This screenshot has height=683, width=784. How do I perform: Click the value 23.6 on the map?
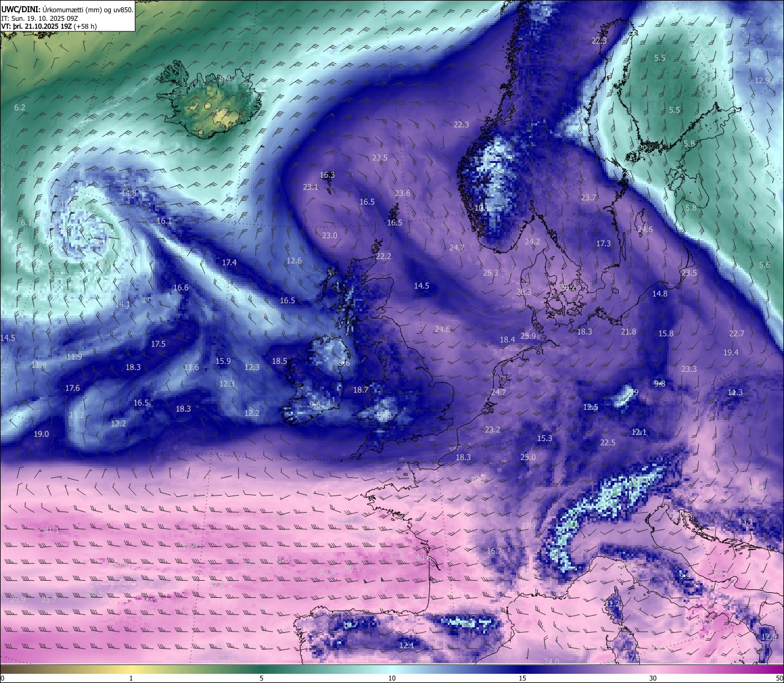click(x=402, y=193)
